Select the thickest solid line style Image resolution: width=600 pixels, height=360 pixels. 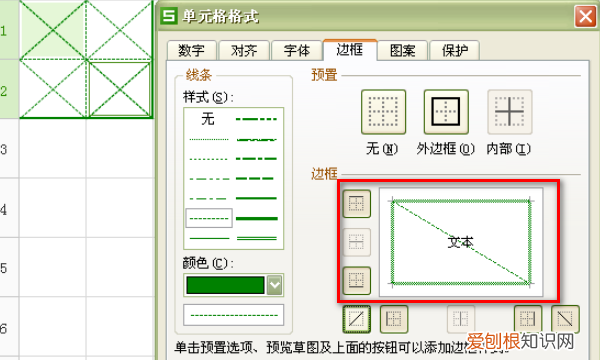pos(256,219)
